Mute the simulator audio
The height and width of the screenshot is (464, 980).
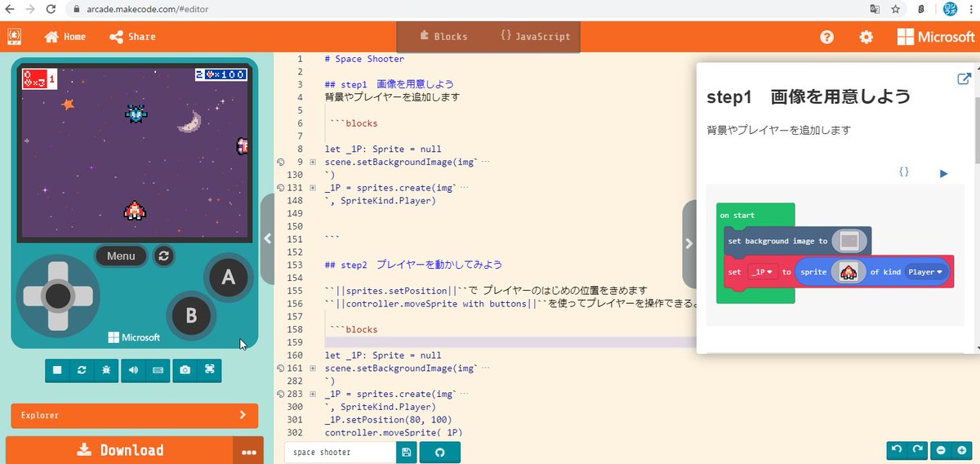click(x=133, y=370)
